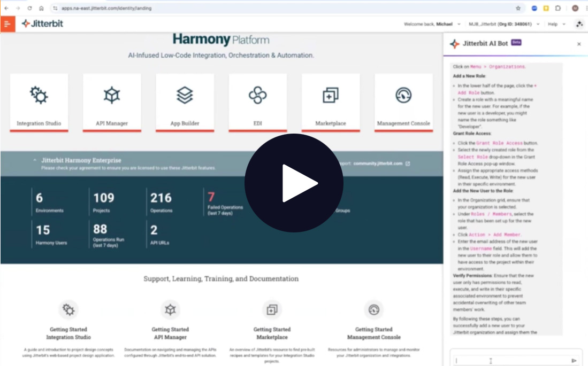Collapse the Jitterbit Harmony Enterprise section
This screenshot has width=588, height=366.
pyautogui.click(x=35, y=160)
